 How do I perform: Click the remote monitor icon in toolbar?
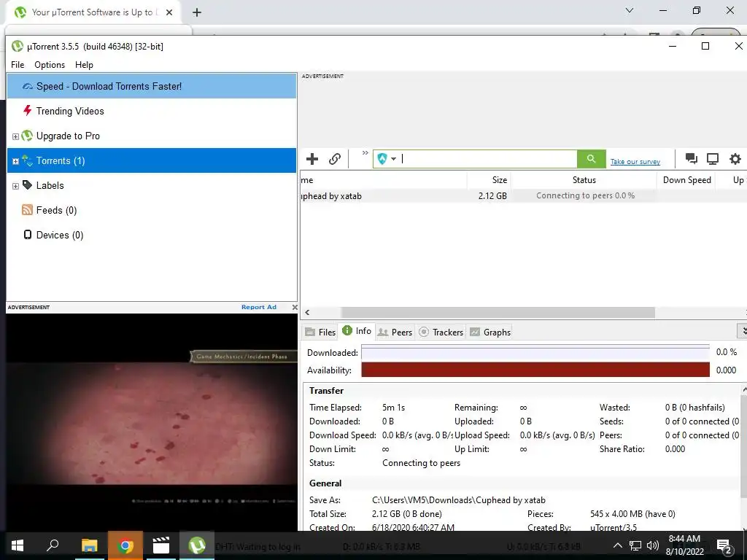pyautogui.click(x=713, y=159)
